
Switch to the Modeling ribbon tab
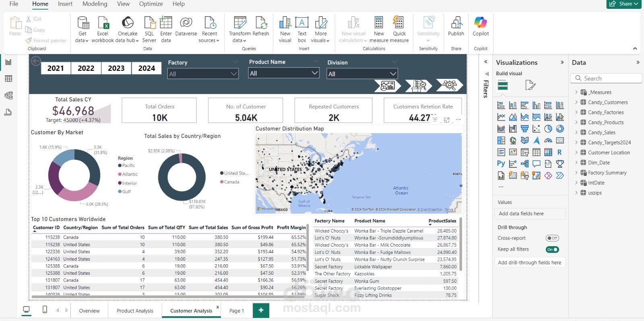pyautogui.click(x=95, y=4)
